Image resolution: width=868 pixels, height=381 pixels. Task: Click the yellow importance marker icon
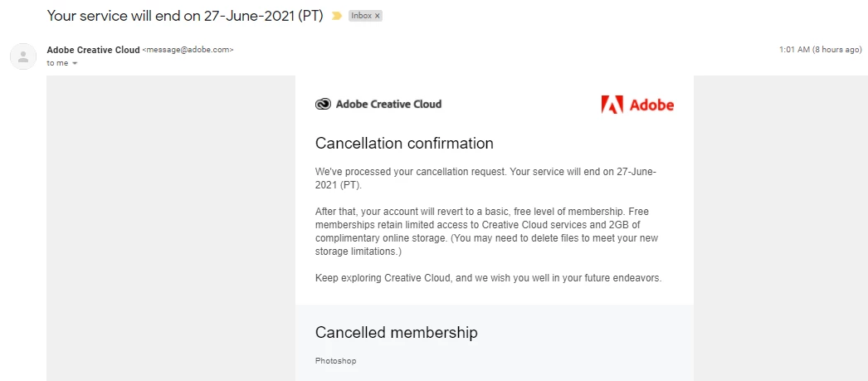tap(337, 16)
